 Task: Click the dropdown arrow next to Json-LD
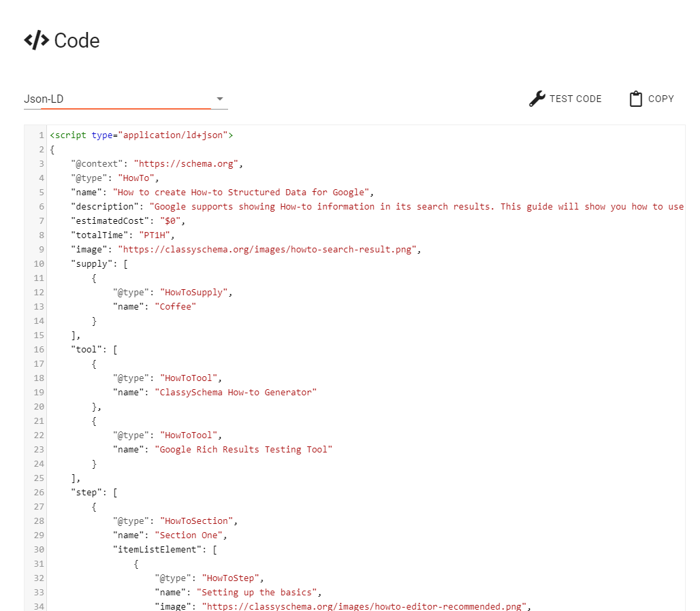point(220,99)
